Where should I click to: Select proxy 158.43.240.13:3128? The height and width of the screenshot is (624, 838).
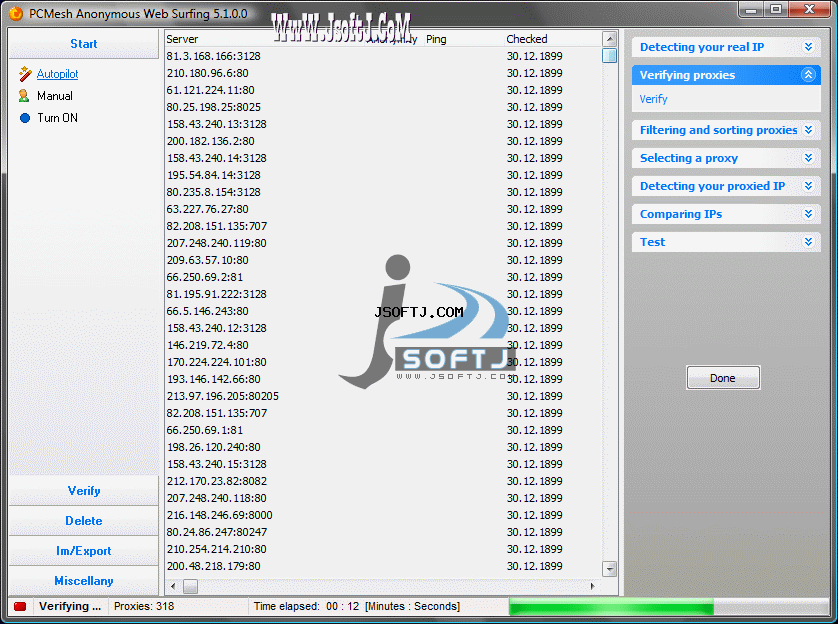pyautogui.click(x=216, y=124)
